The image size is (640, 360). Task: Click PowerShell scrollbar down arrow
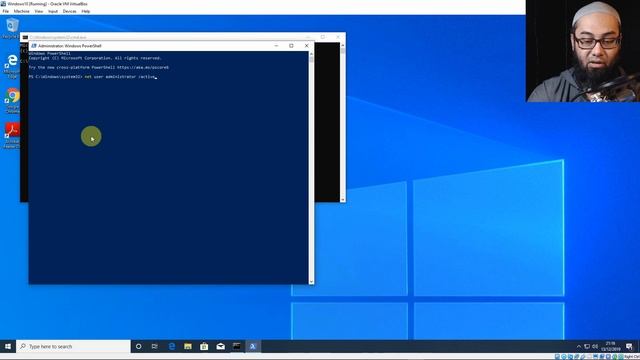311,282
